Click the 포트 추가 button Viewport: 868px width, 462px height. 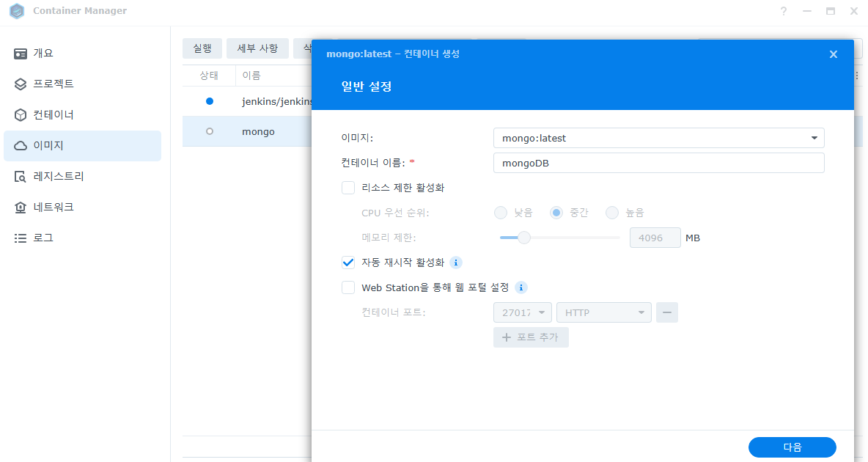pyautogui.click(x=531, y=337)
